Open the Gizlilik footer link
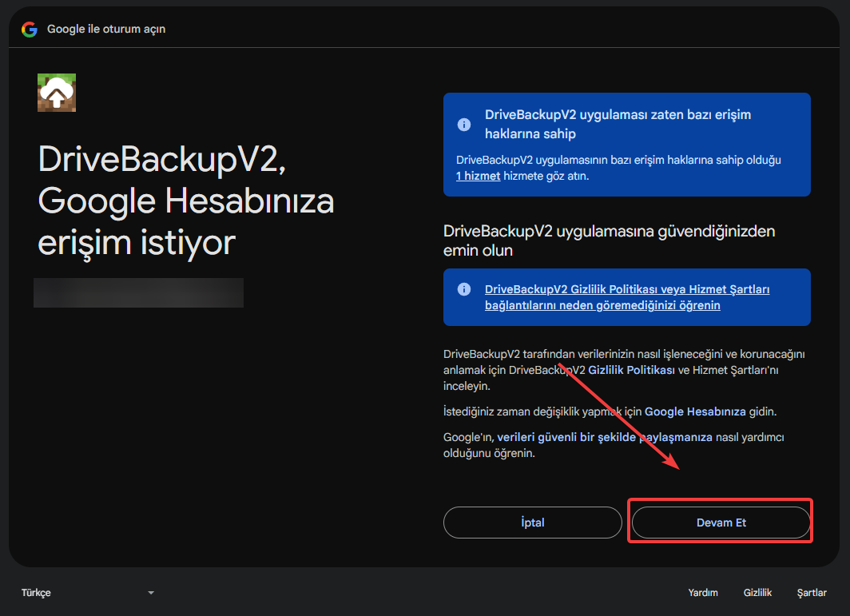This screenshot has height=616, width=850. pyautogui.click(x=757, y=593)
